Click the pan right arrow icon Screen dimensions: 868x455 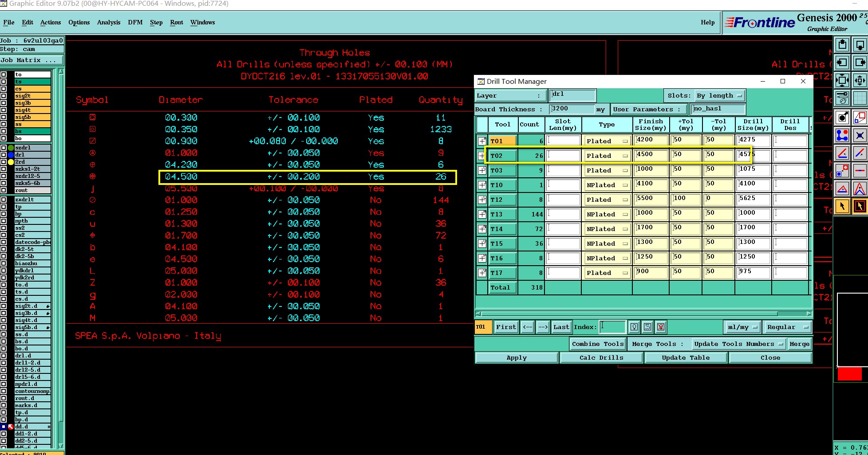(x=860, y=63)
